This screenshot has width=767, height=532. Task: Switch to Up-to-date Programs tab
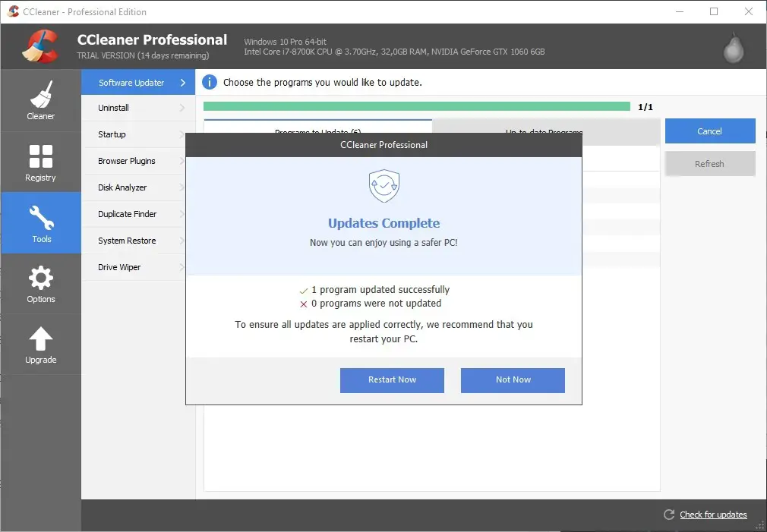coord(546,126)
